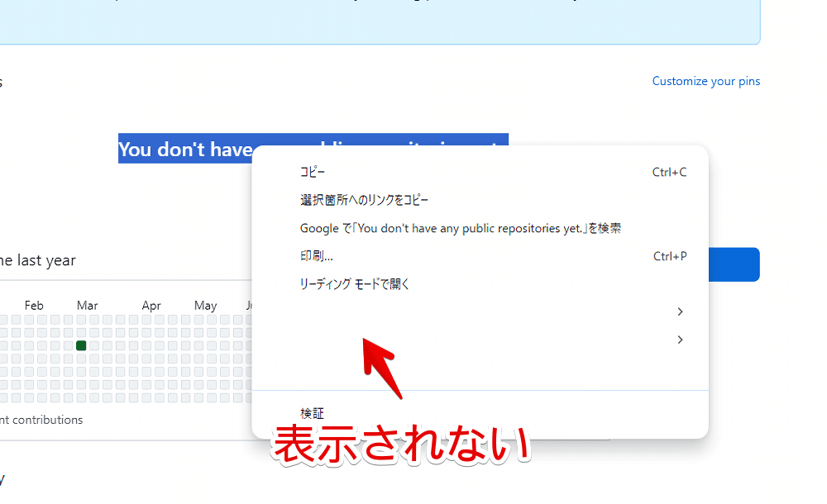The height and width of the screenshot is (504, 827).
Task: Open "Customize your pins" link
Action: 705,81
